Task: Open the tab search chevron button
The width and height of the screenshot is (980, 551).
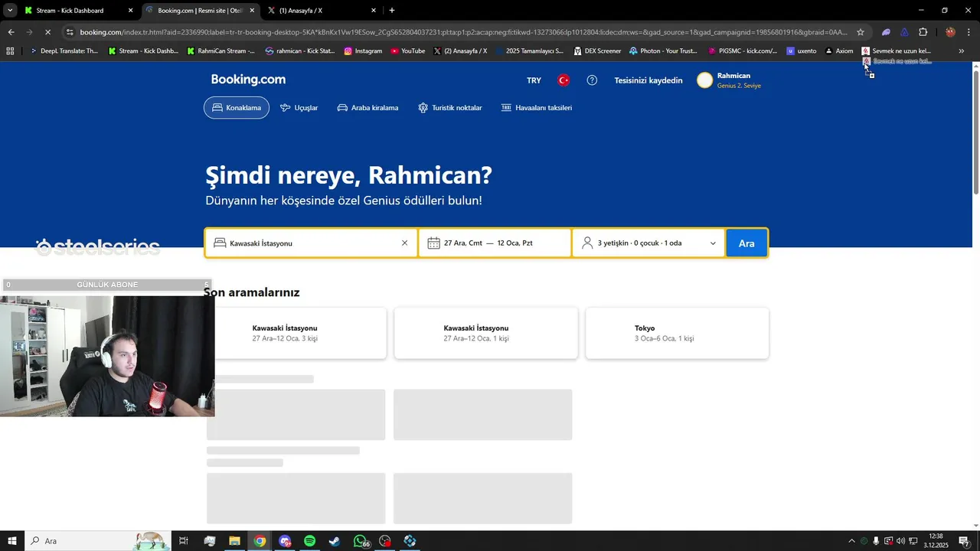Action: 10,11
